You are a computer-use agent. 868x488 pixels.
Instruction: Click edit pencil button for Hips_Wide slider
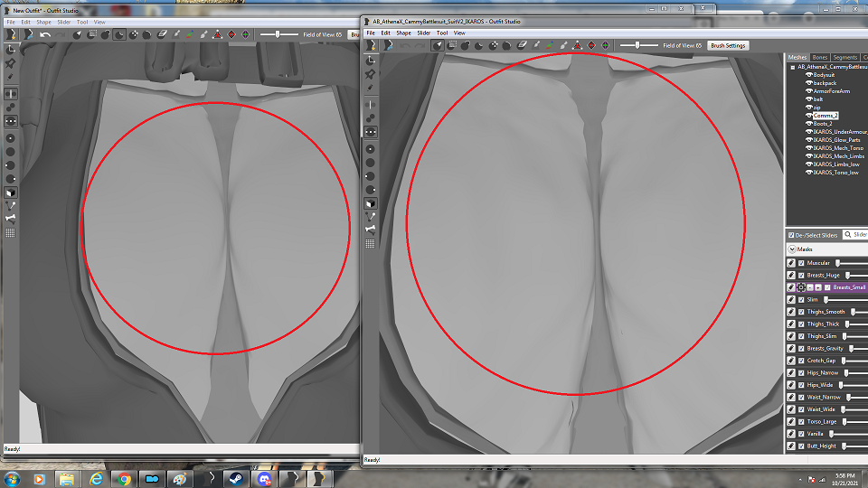tap(791, 385)
